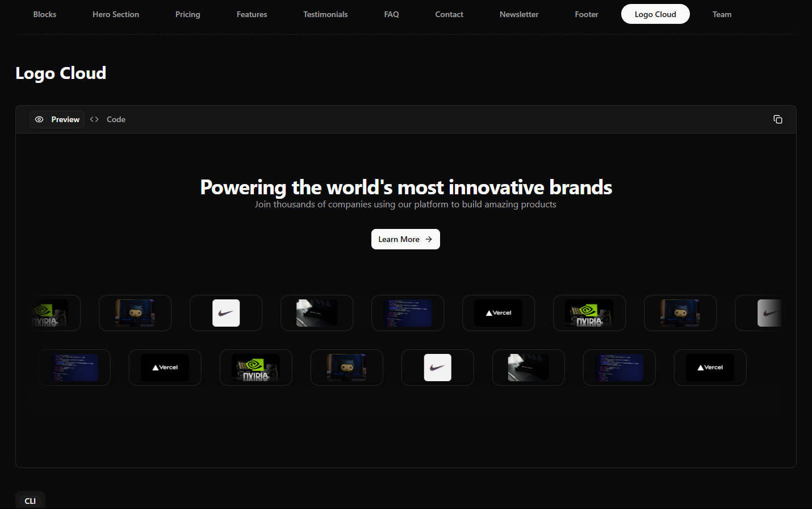Open the FAQ category

[x=391, y=14]
